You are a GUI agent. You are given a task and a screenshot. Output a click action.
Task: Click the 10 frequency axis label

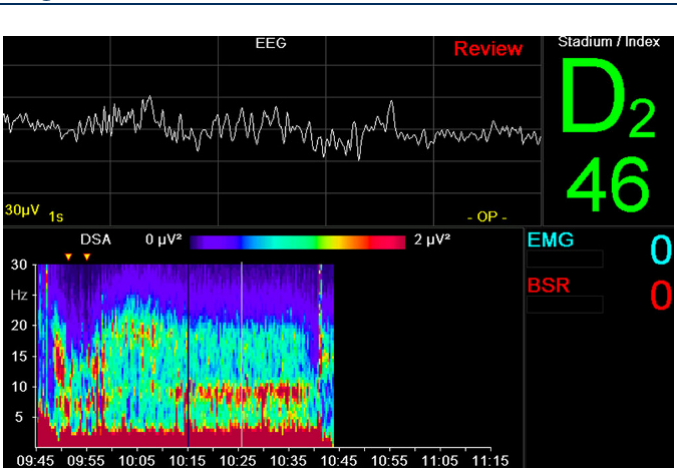point(18,387)
